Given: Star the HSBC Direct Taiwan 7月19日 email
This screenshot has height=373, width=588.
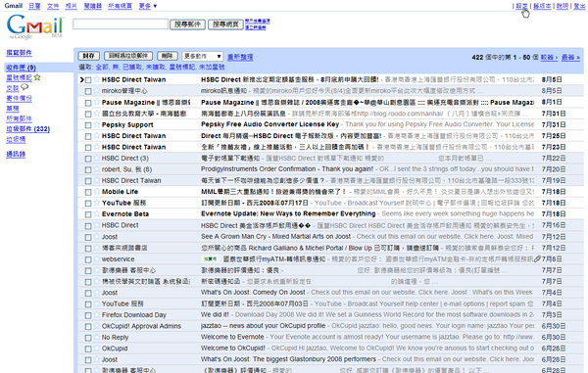Looking at the screenshot, I should click(x=96, y=180).
